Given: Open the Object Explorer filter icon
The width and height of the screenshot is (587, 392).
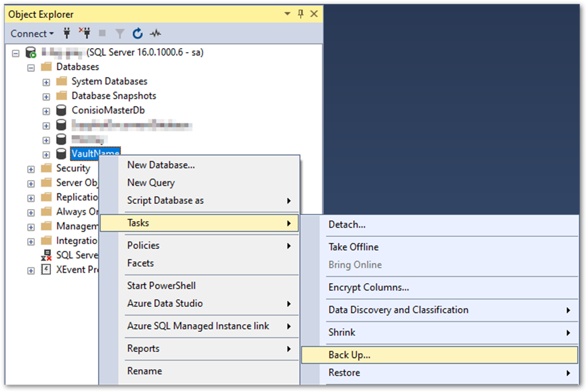Looking at the screenshot, I should click(x=119, y=33).
